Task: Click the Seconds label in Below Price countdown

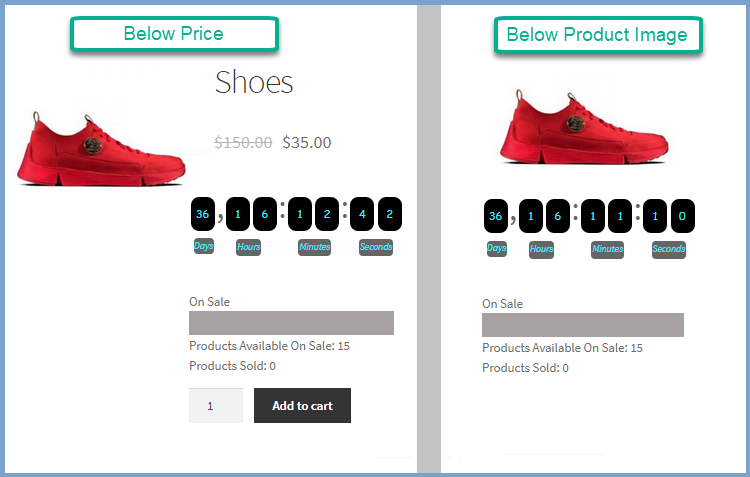Action: pyautogui.click(x=376, y=247)
